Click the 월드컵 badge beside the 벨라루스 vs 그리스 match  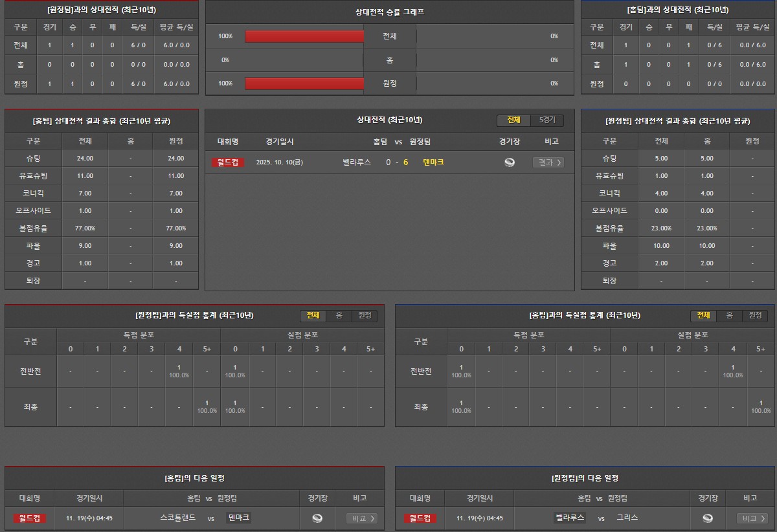(x=420, y=518)
